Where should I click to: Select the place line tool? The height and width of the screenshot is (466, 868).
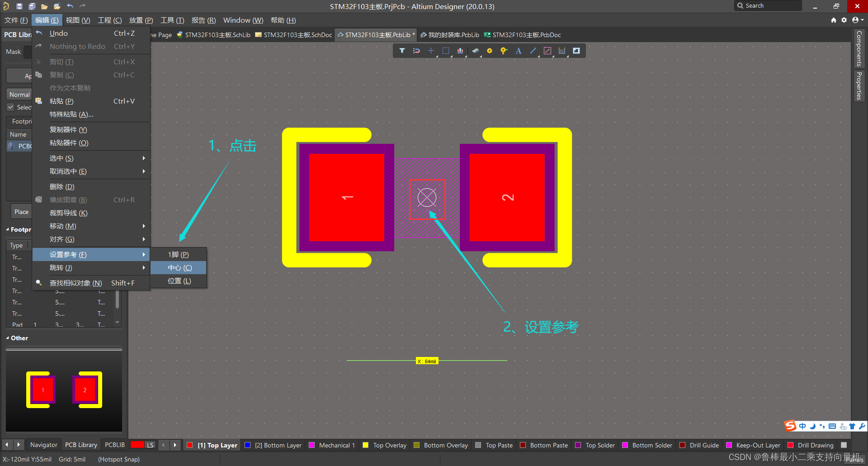pos(533,51)
